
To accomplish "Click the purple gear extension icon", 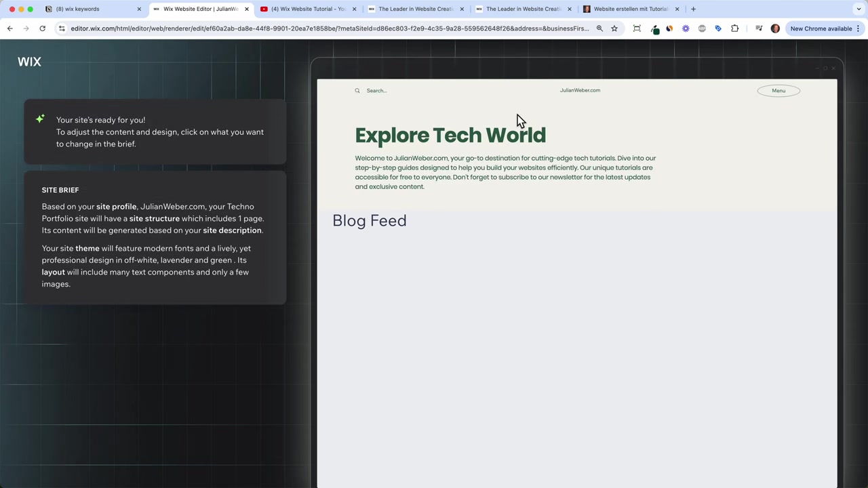I will point(686,28).
